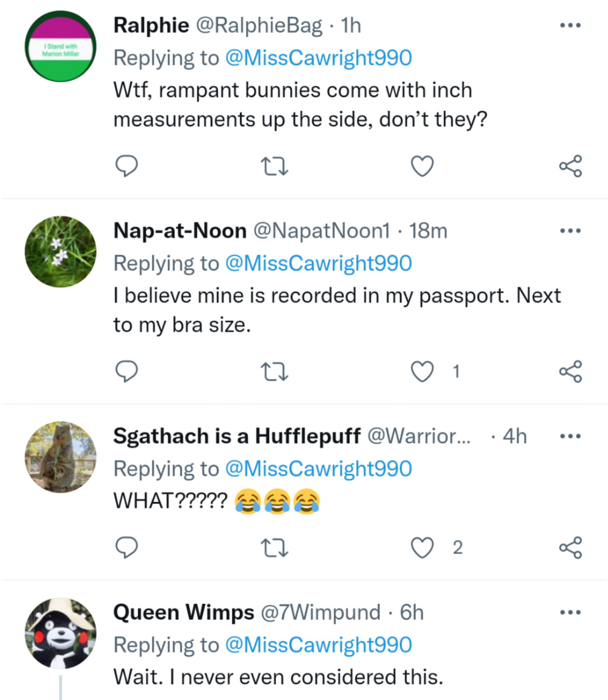Retweet Ralphie's rampant bunnies tweet
Screen dimensions: 608x700
pyautogui.click(x=275, y=166)
